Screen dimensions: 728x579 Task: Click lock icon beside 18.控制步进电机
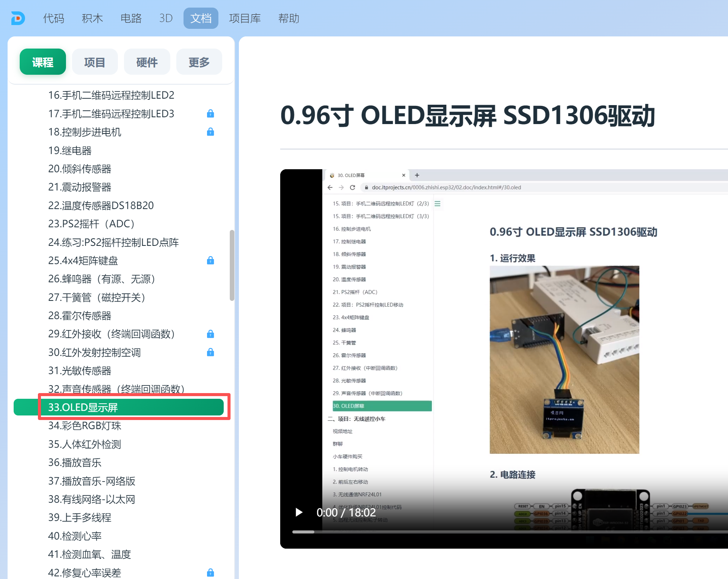210,132
